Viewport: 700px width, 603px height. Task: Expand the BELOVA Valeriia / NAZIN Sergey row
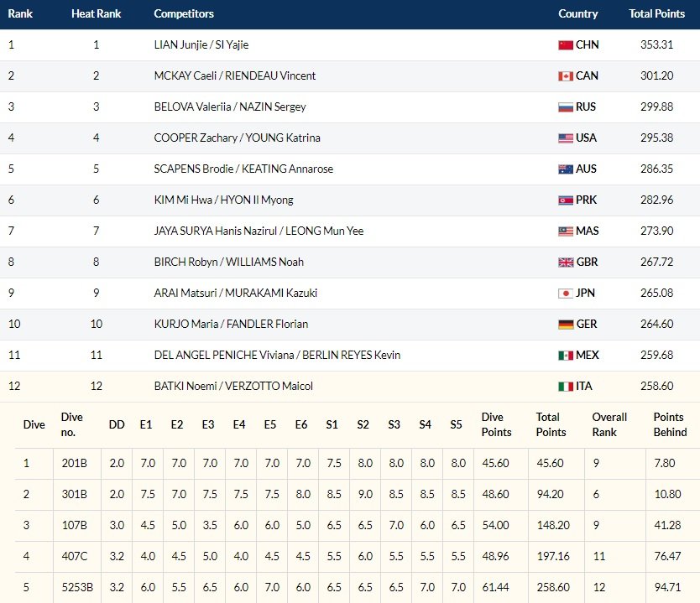(x=350, y=107)
